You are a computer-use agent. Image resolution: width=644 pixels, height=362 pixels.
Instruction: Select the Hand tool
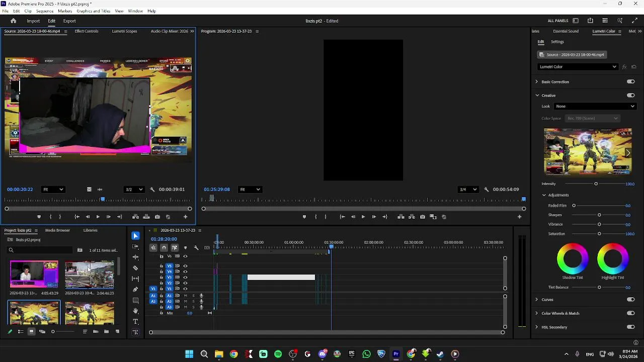135,311
